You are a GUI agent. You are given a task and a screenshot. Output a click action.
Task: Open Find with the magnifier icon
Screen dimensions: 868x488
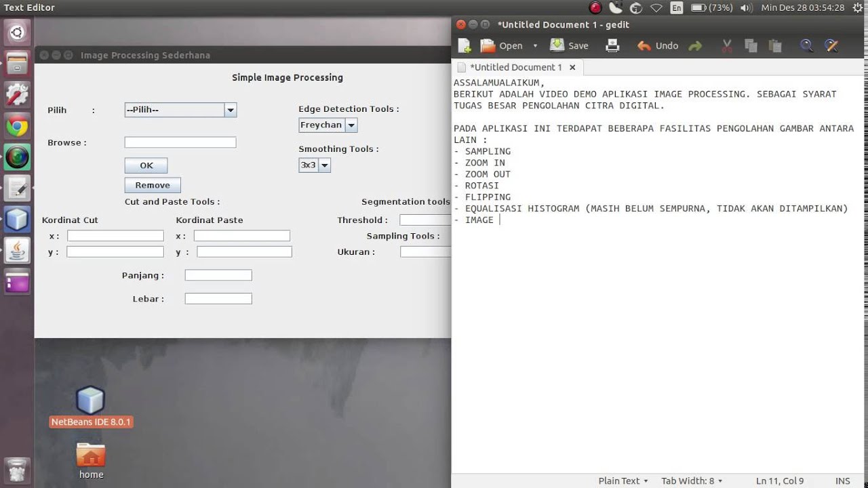(806, 45)
